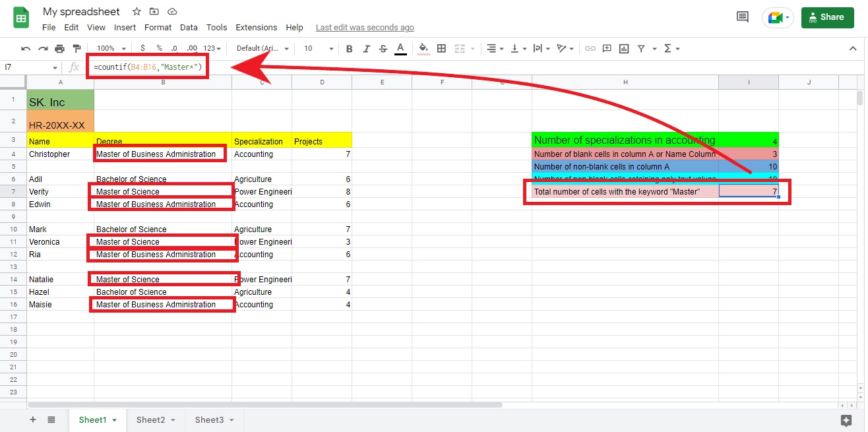Insert a link

coord(590,48)
